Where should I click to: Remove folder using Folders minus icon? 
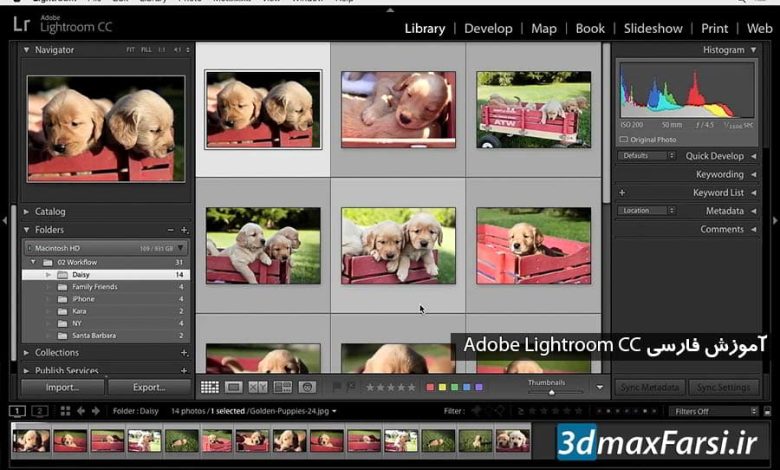pos(171,230)
